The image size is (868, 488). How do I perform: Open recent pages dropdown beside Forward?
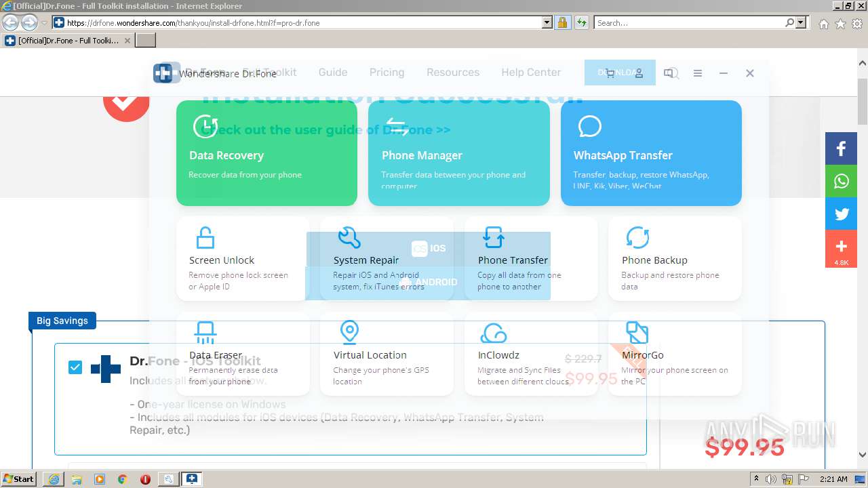(45, 23)
